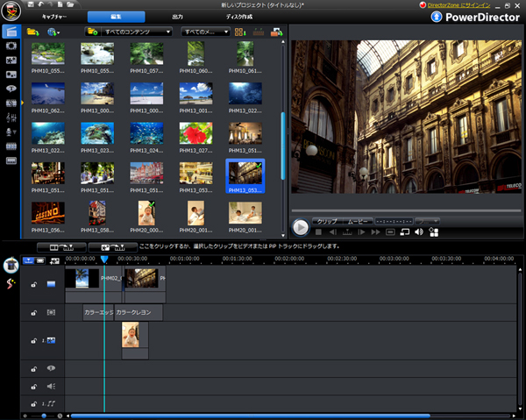Click the fast forward preview button
526x420 pixels.
[376, 231]
